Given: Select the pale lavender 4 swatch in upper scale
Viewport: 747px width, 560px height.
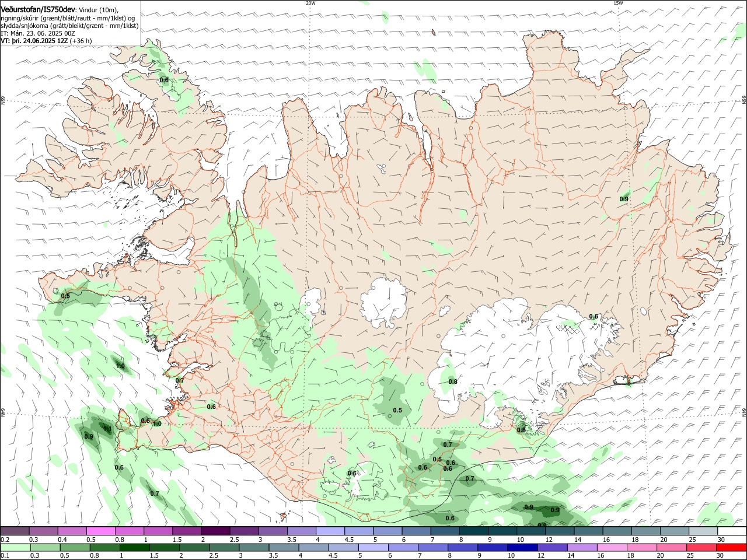Looking at the screenshot, I should pyautogui.click(x=330, y=531).
